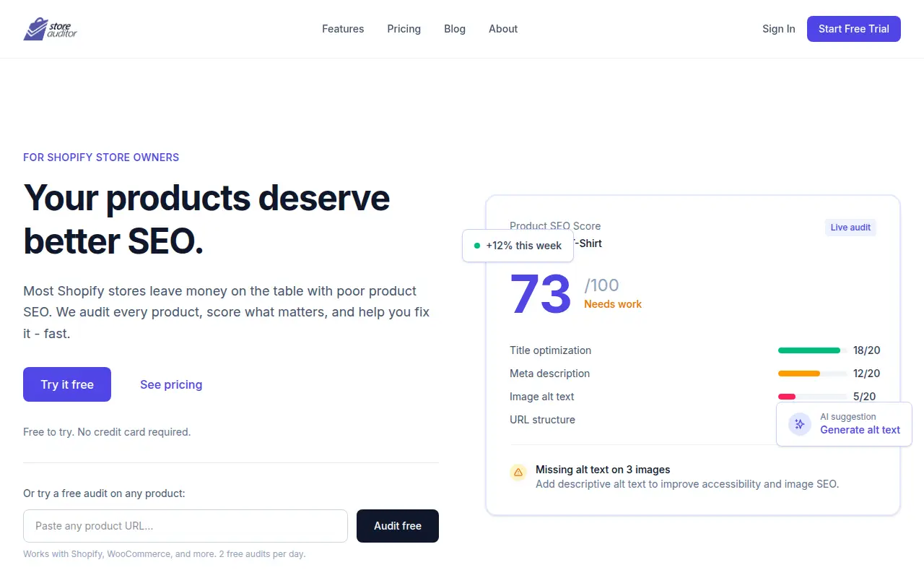Open the About page link
The image size is (924, 578).
click(503, 29)
